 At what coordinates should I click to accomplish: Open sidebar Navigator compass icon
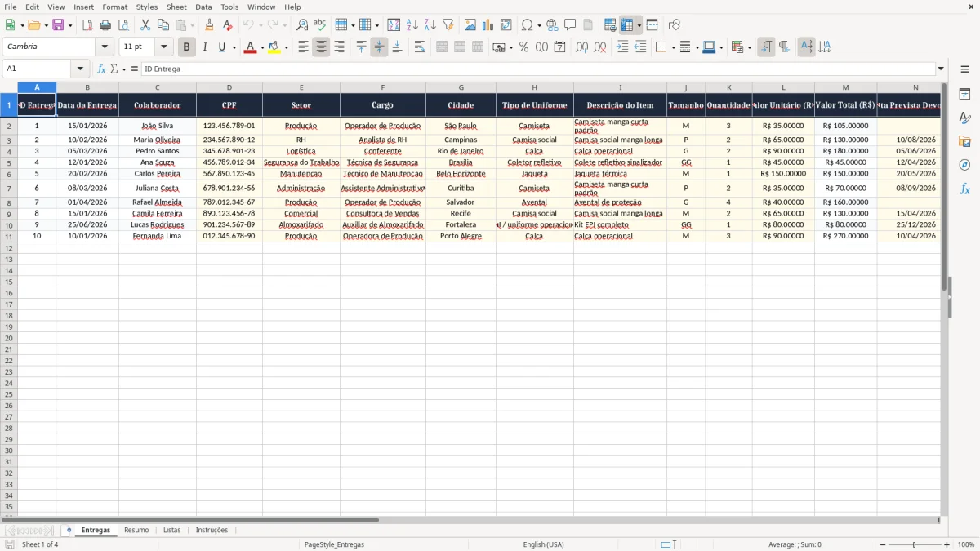tap(964, 165)
